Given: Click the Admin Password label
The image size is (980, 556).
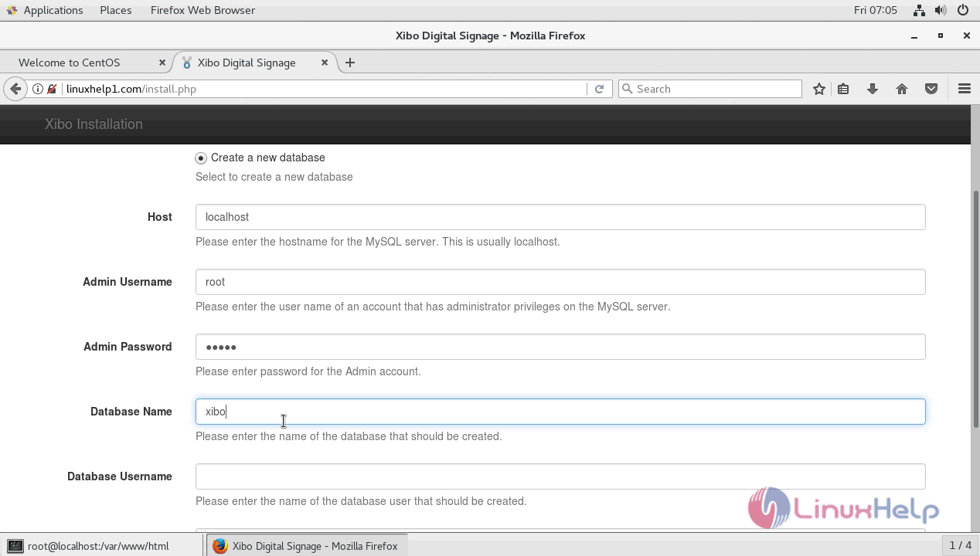Looking at the screenshot, I should (128, 347).
